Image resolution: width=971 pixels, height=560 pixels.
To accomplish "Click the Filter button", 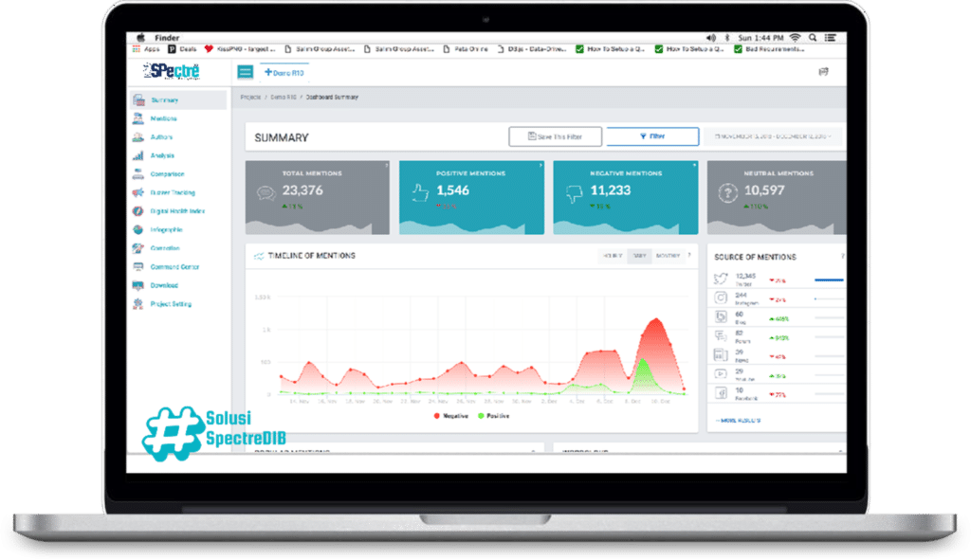I will click(x=652, y=136).
